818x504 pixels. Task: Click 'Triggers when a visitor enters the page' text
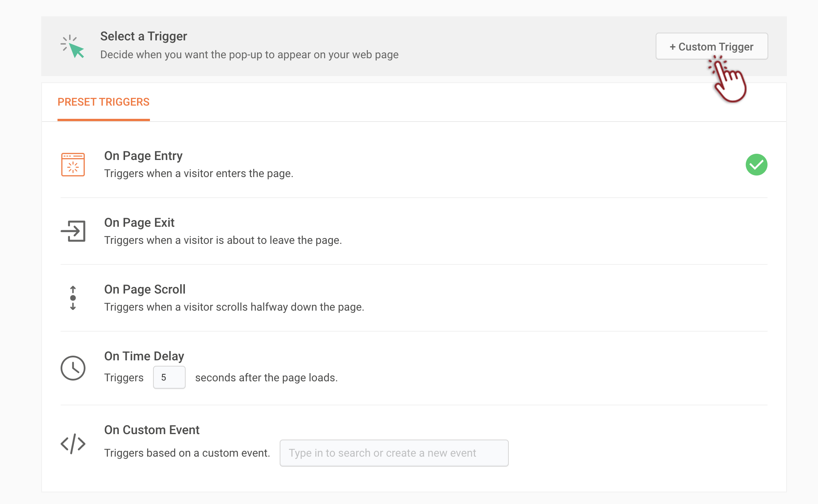coord(198,173)
